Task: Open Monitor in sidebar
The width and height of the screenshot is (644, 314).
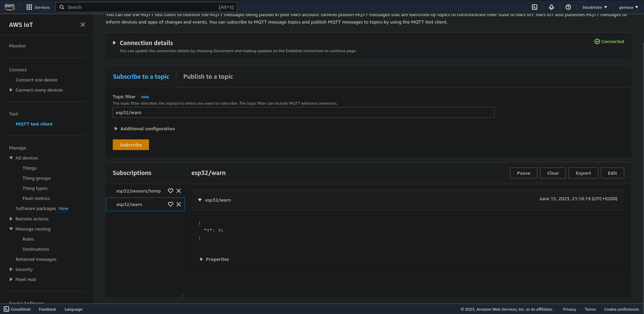Action: pyautogui.click(x=17, y=46)
